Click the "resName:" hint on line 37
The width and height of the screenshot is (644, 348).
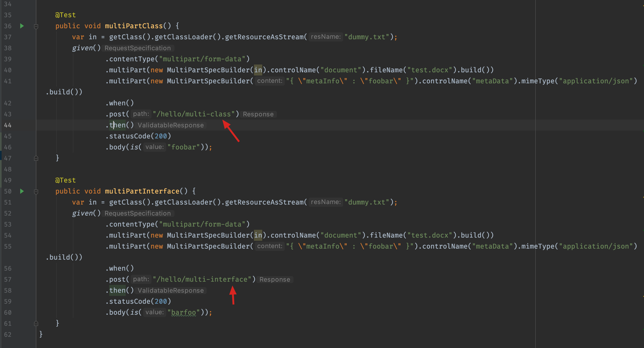325,37
